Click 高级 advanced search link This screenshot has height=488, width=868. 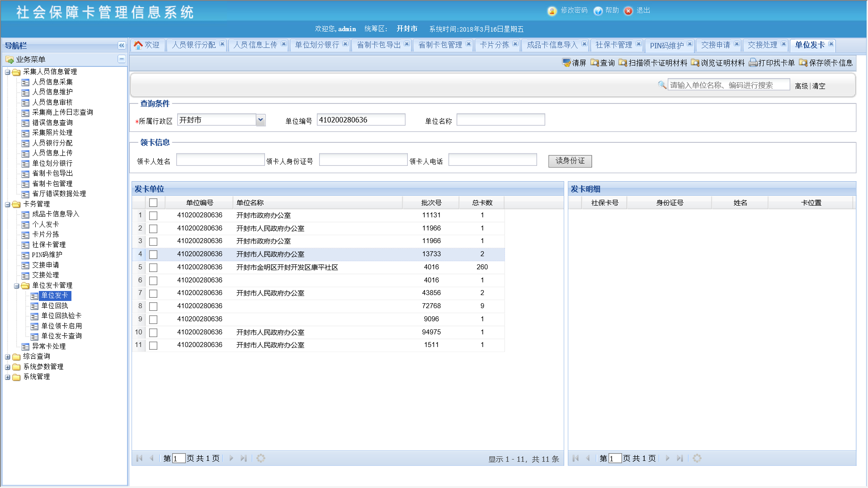pyautogui.click(x=802, y=86)
